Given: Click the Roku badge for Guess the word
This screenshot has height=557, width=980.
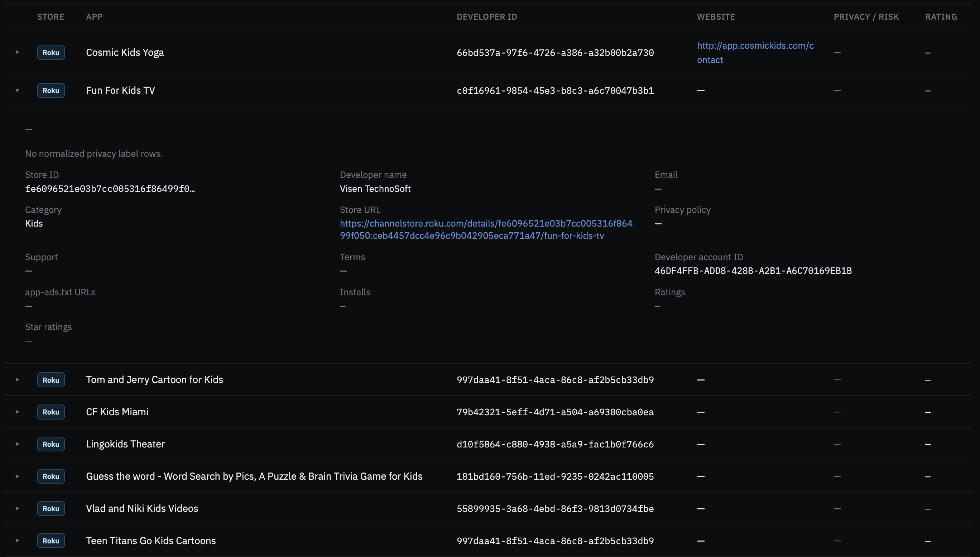Looking at the screenshot, I should coord(51,476).
